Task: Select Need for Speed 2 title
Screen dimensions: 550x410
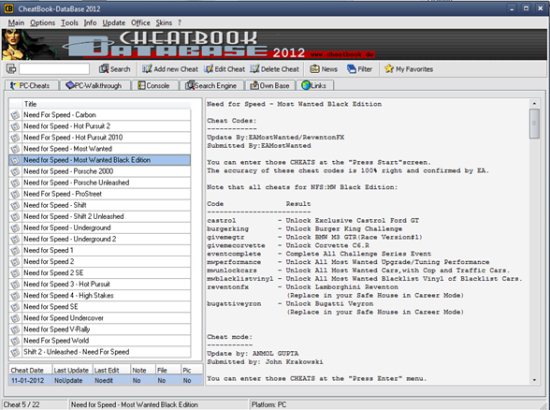Action: pyautogui.click(x=48, y=262)
